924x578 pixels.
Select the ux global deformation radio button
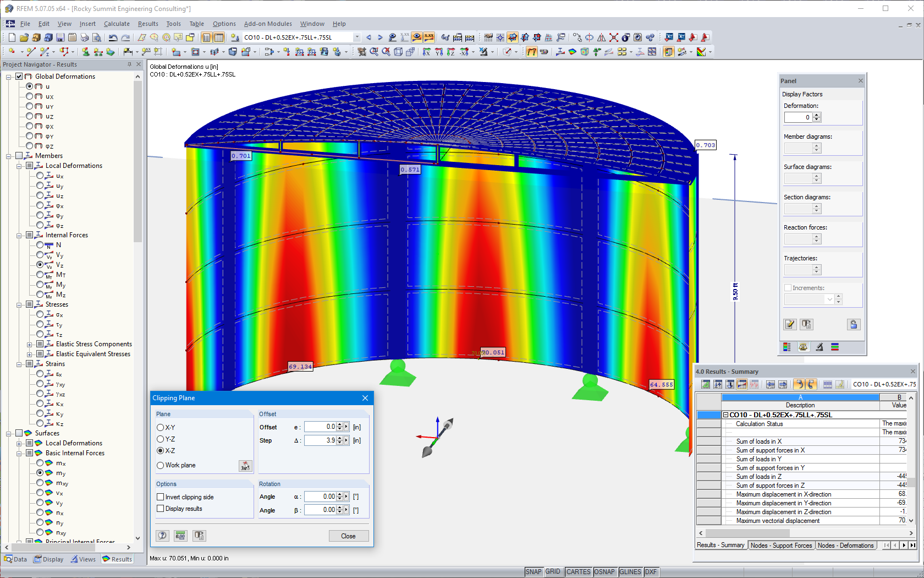(x=30, y=96)
